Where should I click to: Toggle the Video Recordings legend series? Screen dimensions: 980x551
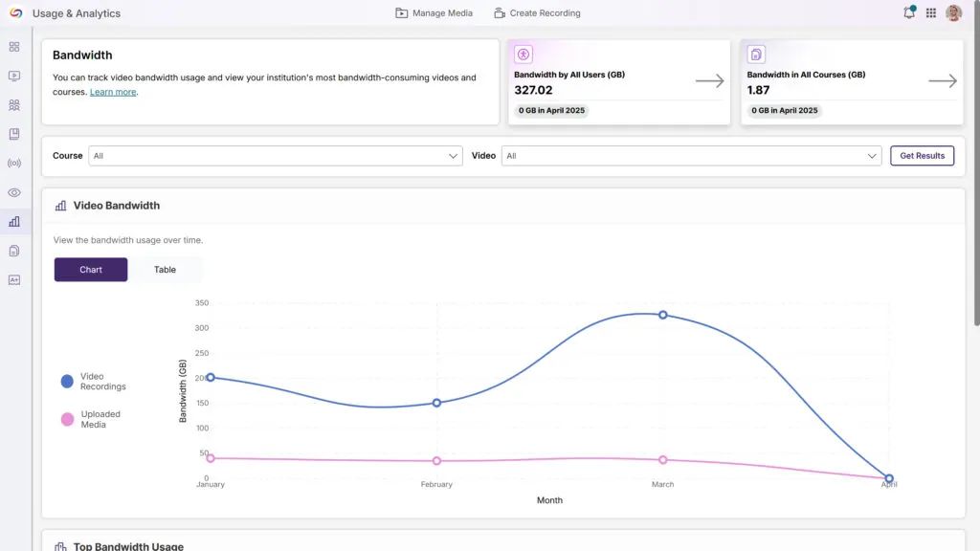click(x=67, y=382)
